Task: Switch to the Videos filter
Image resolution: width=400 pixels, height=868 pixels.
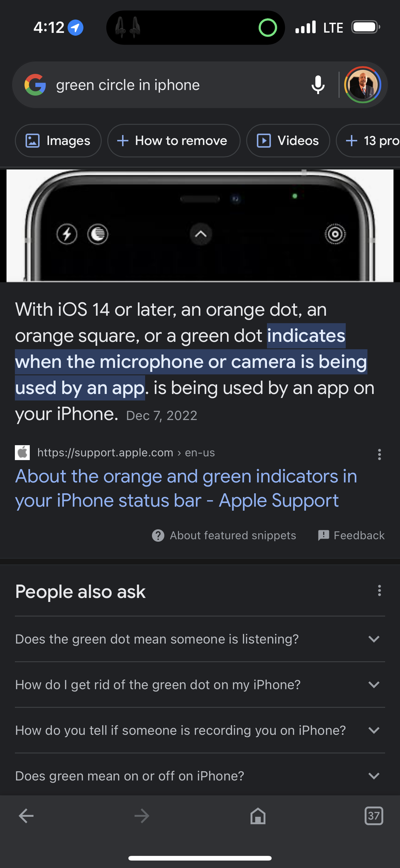Action: [288, 141]
